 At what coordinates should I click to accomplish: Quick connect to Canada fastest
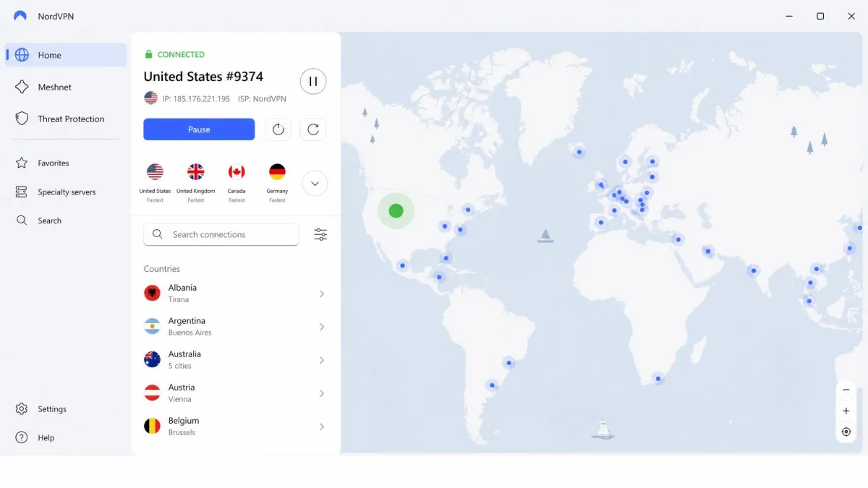coord(237,183)
